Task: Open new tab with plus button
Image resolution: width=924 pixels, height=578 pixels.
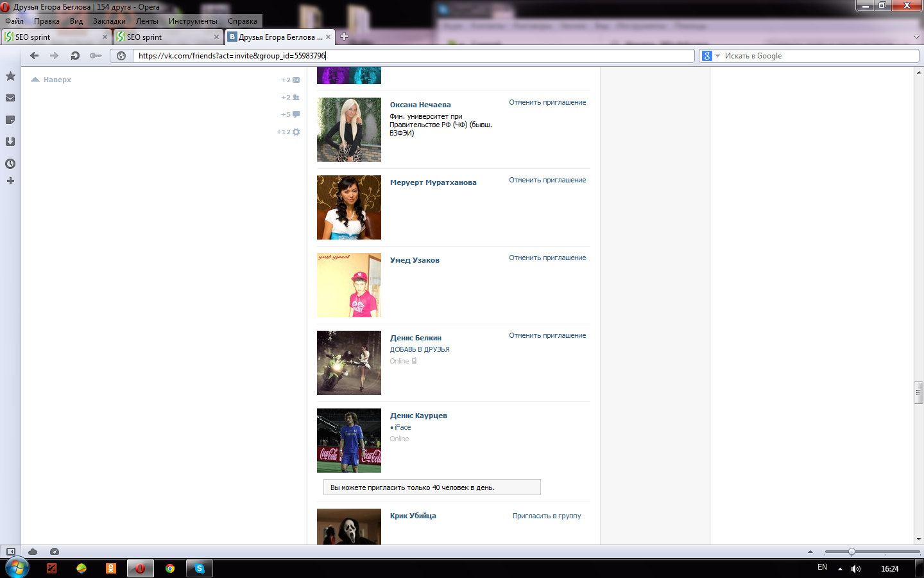Action: [x=344, y=37]
